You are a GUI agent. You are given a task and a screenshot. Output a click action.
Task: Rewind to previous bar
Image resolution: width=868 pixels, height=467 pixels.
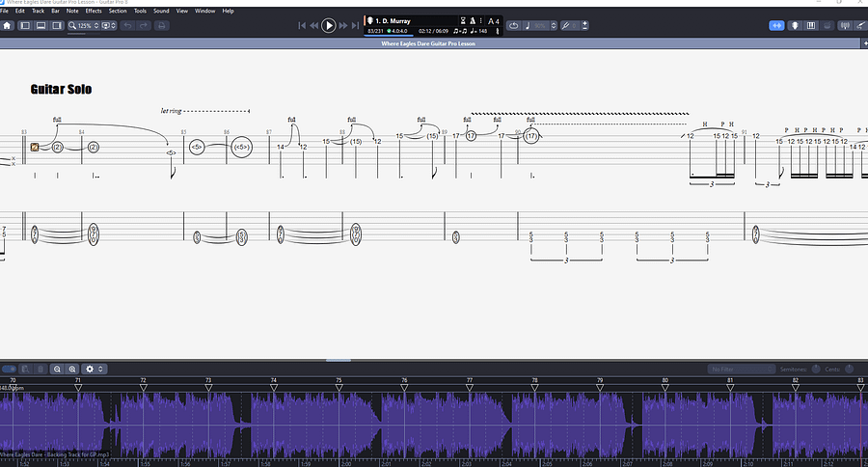(313, 25)
